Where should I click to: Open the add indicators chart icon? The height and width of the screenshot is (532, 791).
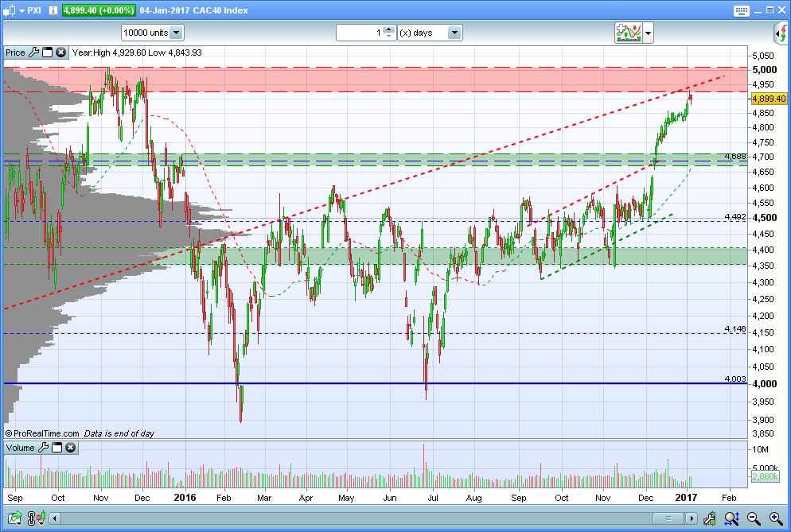pos(629,33)
